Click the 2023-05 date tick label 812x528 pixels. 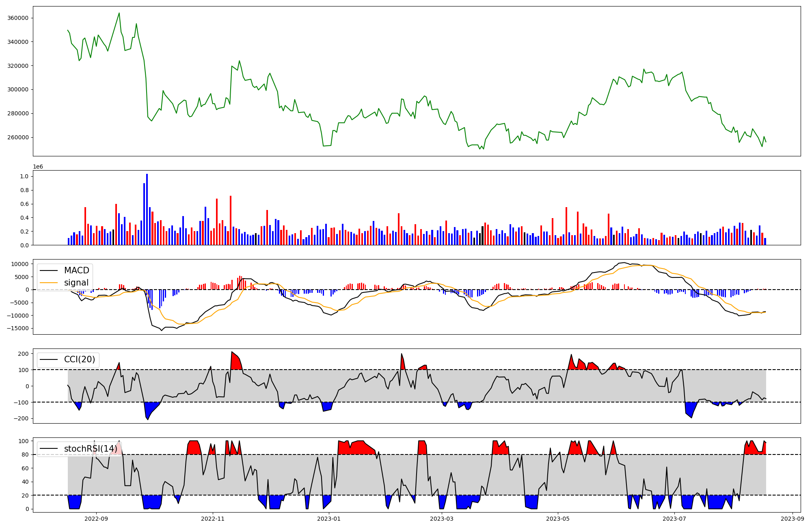pyautogui.click(x=558, y=519)
